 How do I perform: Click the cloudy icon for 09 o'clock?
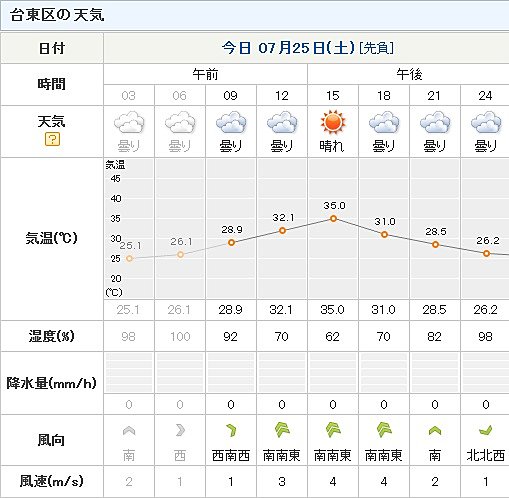[231, 122]
